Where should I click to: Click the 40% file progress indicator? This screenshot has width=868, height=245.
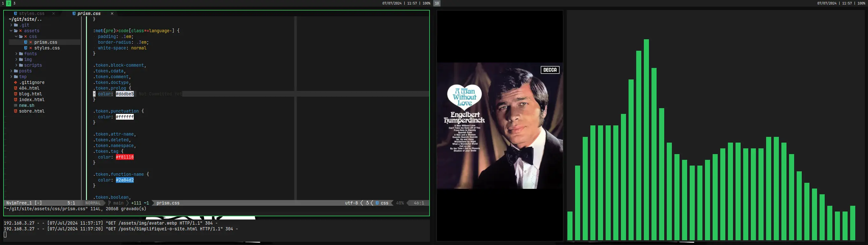(400, 203)
